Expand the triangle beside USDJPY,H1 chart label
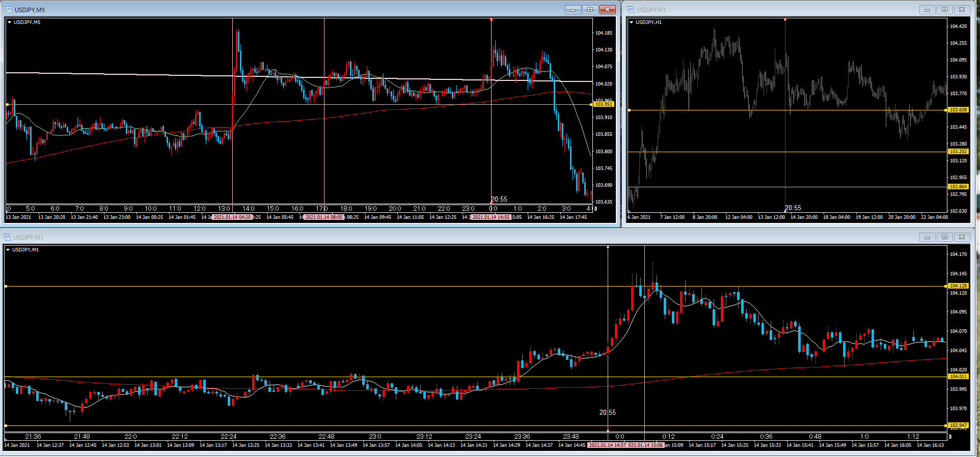Viewport: 980px width, 457px height. pyautogui.click(x=632, y=22)
